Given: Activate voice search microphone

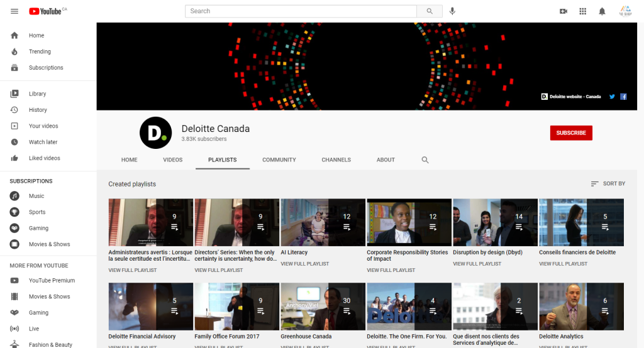Looking at the screenshot, I should point(452,11).
